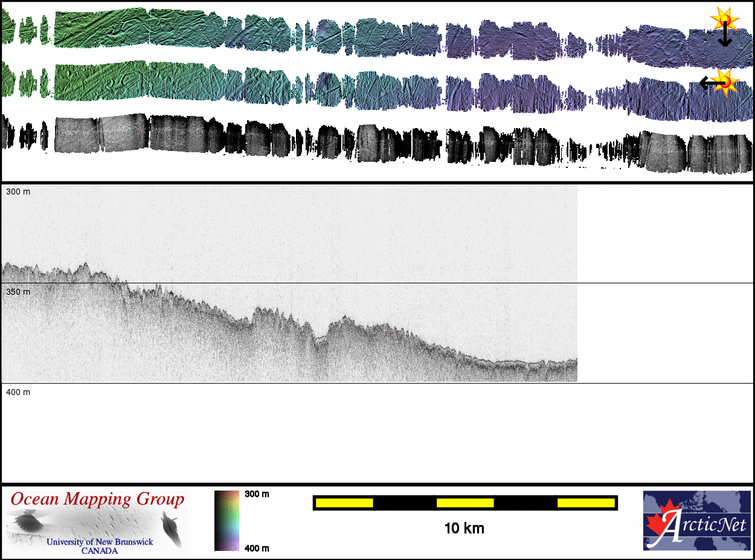Image resolution: width=755 pixels, height=560 pixels.
Task: Click the leftmost yellow scale bar segment
Action: pos(344,503)
